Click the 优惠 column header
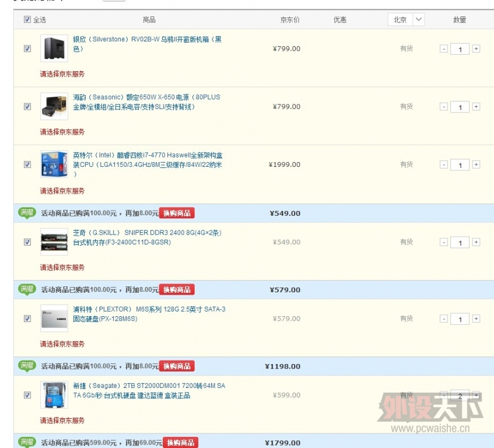 coord(340,20)
